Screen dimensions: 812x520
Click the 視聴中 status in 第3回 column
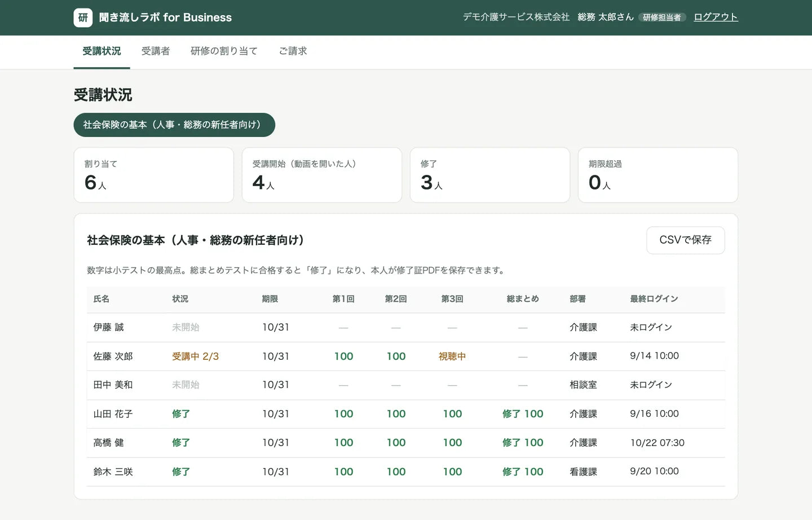click(x=452, y=356)
